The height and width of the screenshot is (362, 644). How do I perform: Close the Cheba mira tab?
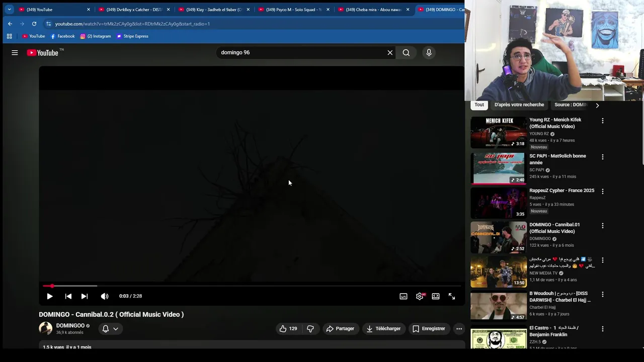coord(408,9)
